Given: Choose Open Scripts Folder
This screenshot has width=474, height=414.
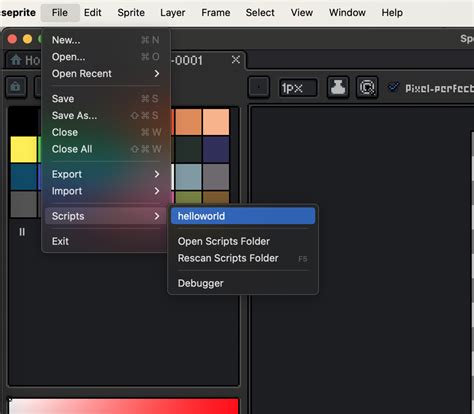Looking at the screenshot, I should [x=243, y=241].
